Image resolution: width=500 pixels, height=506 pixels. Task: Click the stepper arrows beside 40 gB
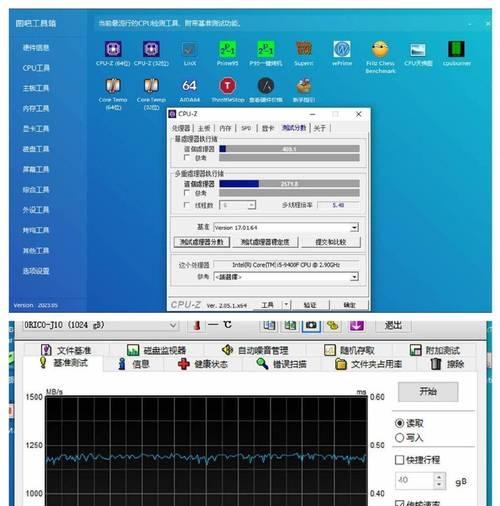click(x=439, y=480)
